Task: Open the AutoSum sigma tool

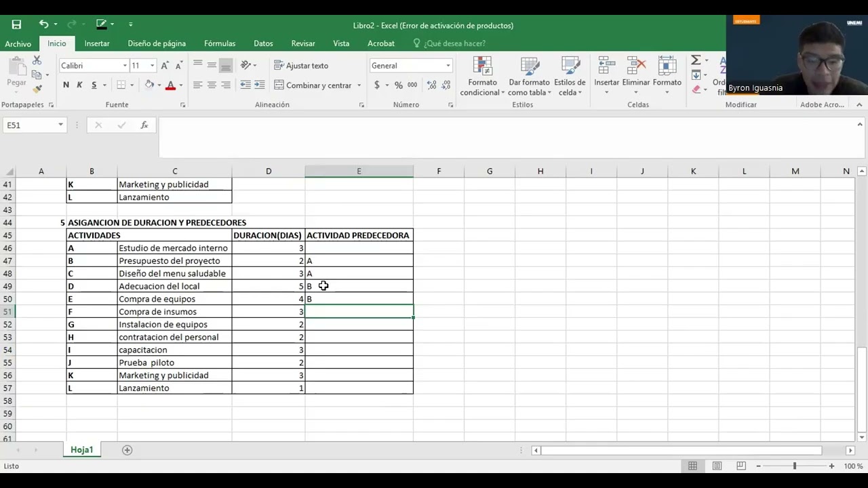Action: tap(696, 60)
